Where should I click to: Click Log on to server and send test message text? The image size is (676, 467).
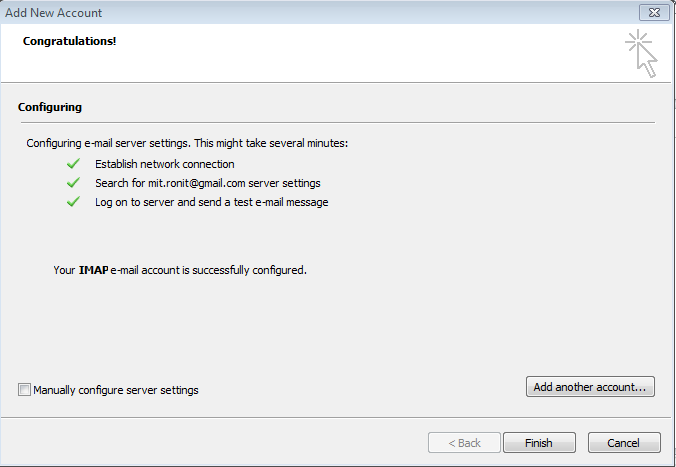(x=212, y=202)
